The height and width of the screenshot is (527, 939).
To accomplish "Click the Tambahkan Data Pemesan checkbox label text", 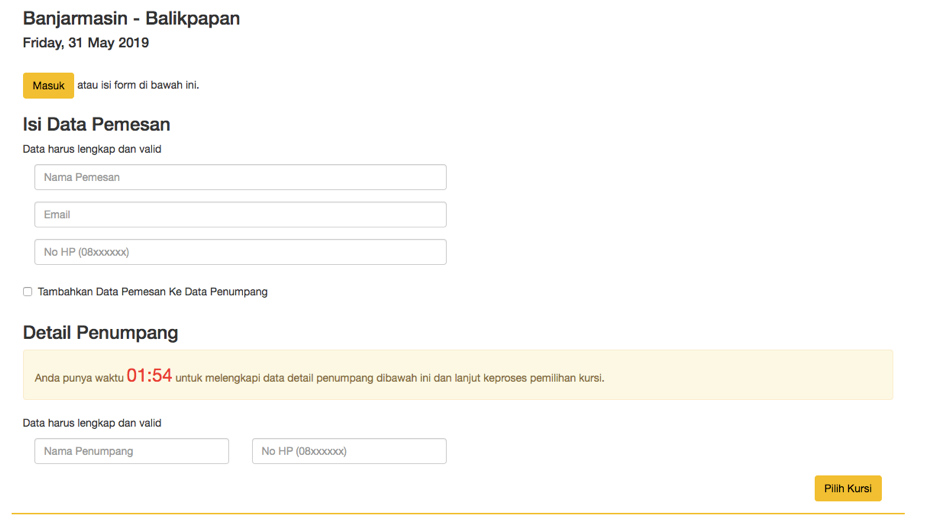I will 152,292.
